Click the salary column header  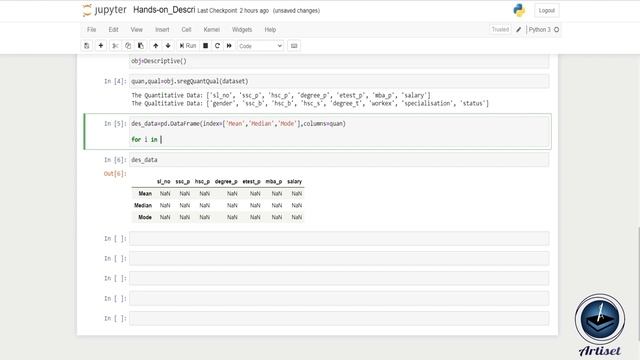294,181
